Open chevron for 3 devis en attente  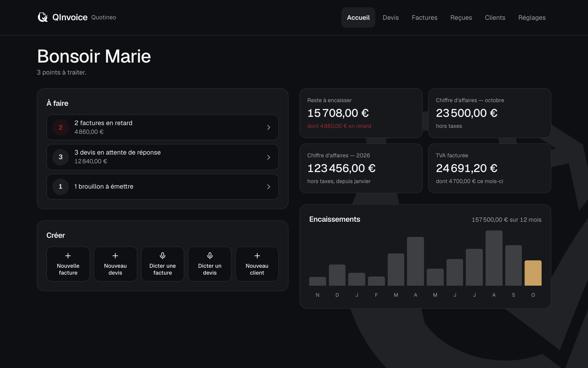pyautogui.click(x=269, y=157)
